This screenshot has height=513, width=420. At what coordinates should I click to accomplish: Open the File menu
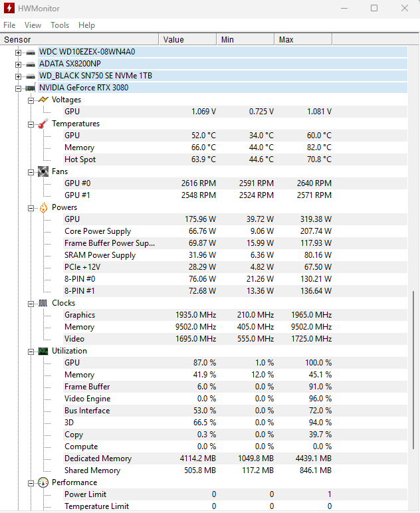coord(9,25)
